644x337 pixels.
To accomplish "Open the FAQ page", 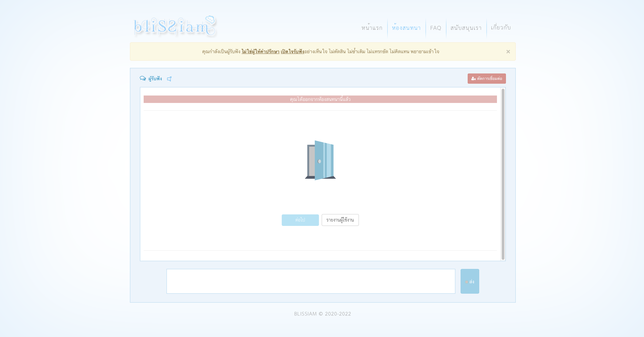I will 436,28.
